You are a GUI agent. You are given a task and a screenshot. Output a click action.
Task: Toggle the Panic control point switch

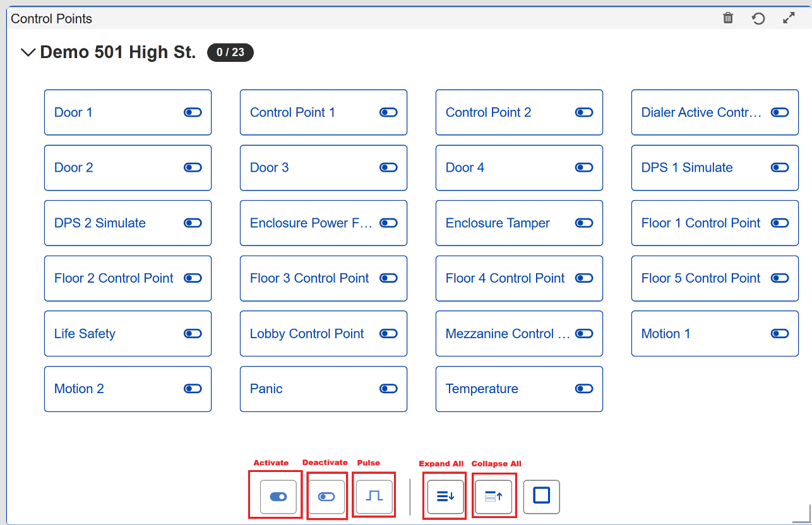[388, 389]
